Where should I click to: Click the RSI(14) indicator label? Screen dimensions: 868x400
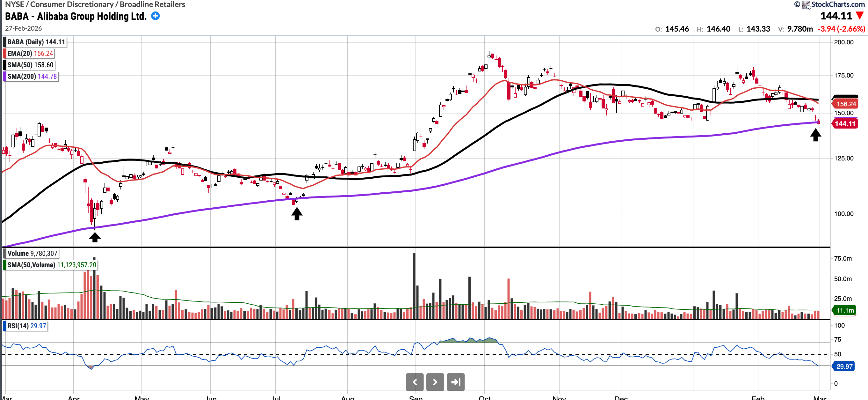click(27, 326)
